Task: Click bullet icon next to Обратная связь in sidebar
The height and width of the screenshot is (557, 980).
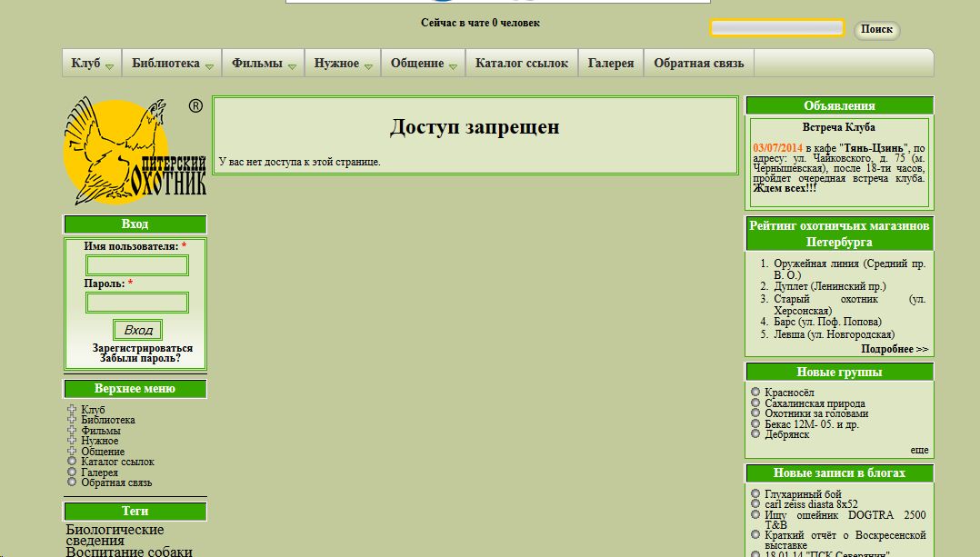Action: 72,482
